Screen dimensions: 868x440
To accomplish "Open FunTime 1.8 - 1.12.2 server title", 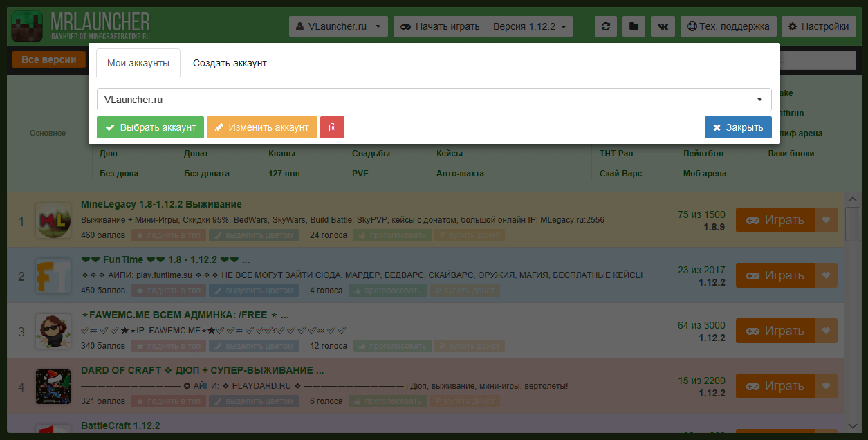I will [165, 259].
